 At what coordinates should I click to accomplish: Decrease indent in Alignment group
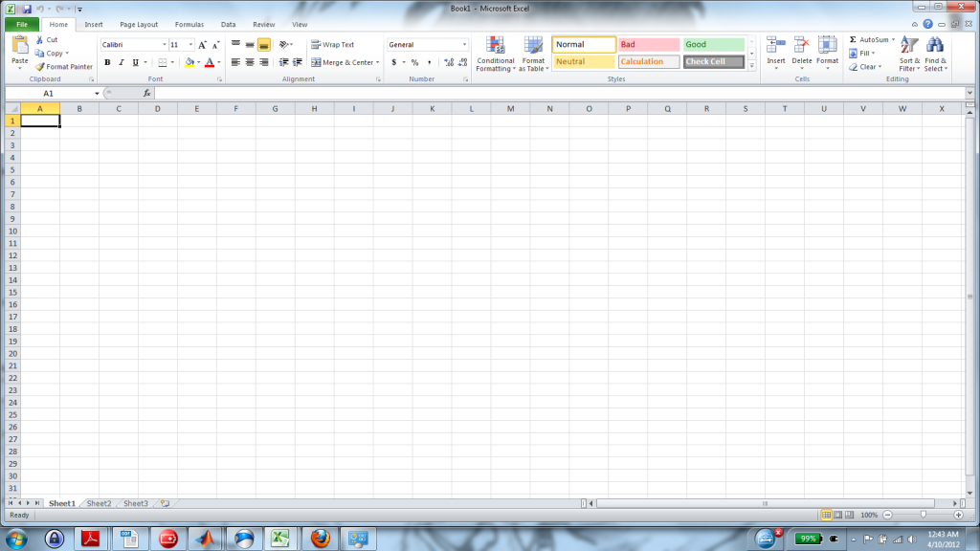coord(283,62)
